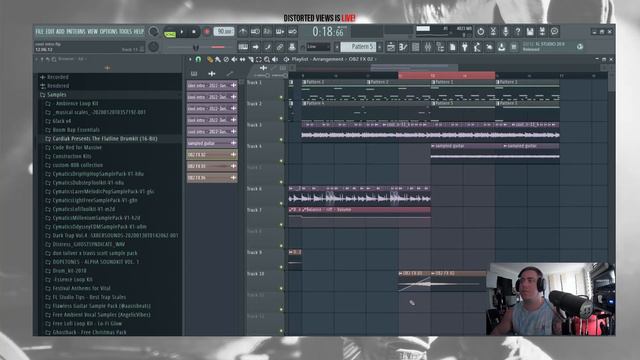Screen dimensions: 640x360
Task: Toggle the metronome icon
Action: point(243,31)
